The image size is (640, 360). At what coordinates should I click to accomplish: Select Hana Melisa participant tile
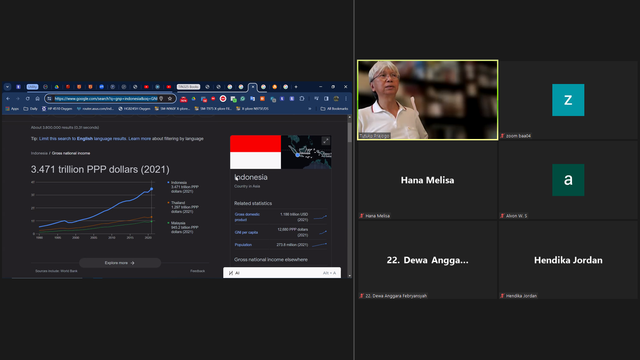pyautogui.click(x=427, y=180)
